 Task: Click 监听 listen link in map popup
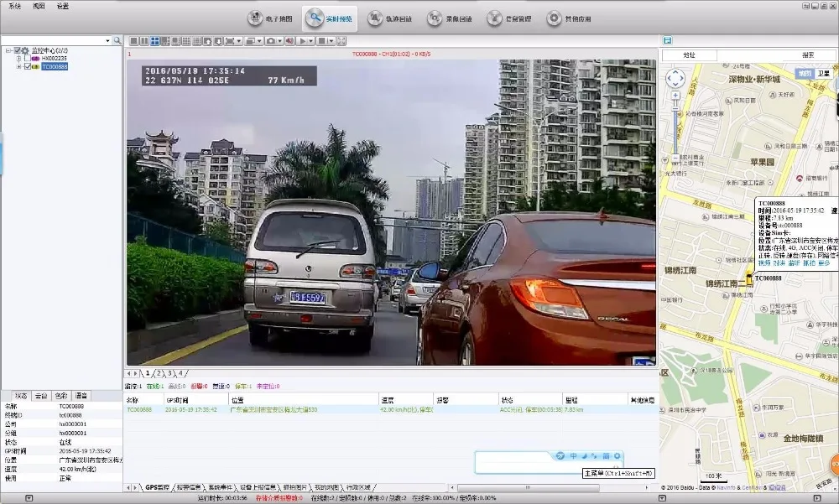tap(794, 263)
